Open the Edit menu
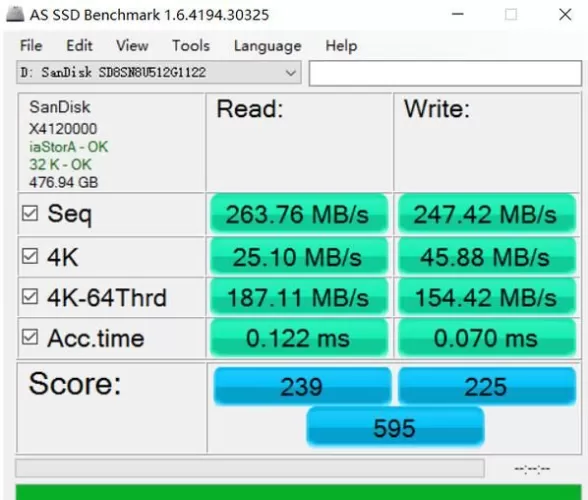This screenshot has width=588, height=500. tap(79, 46)
